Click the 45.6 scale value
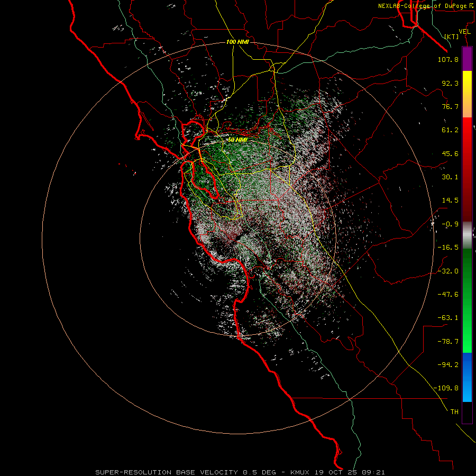Image resolution: width=476 pixels, height=476 pixels. 450,153
